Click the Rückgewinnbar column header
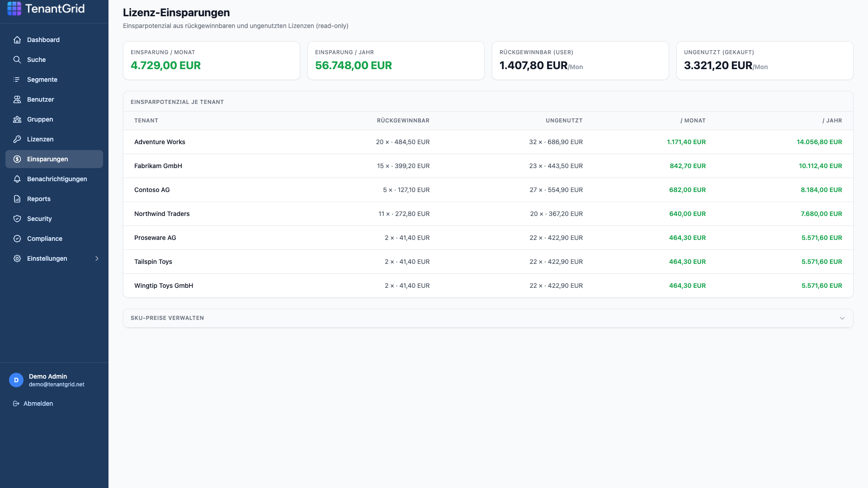Screen dimensions: 868x488 403,121
